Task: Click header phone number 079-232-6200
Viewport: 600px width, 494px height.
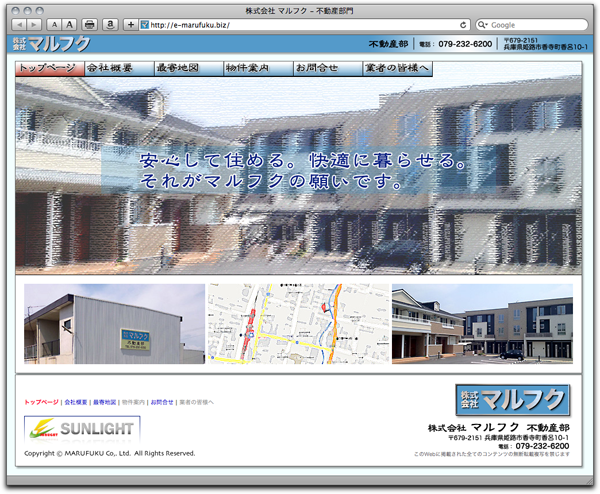Action: click(x=465, y=44)
